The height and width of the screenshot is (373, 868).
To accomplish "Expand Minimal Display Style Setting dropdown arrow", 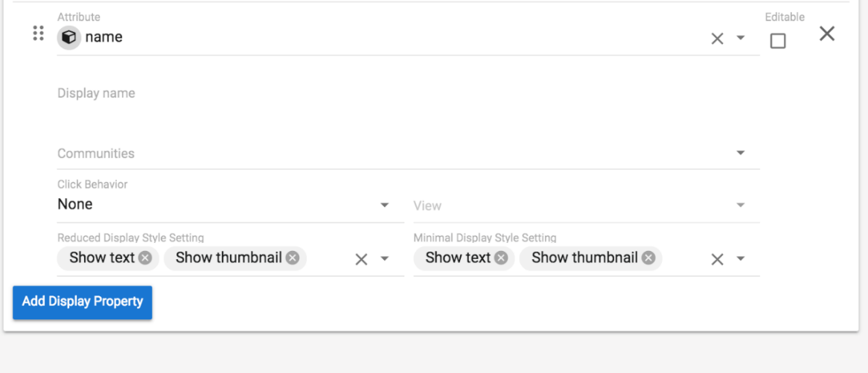I will click(741, 258).
